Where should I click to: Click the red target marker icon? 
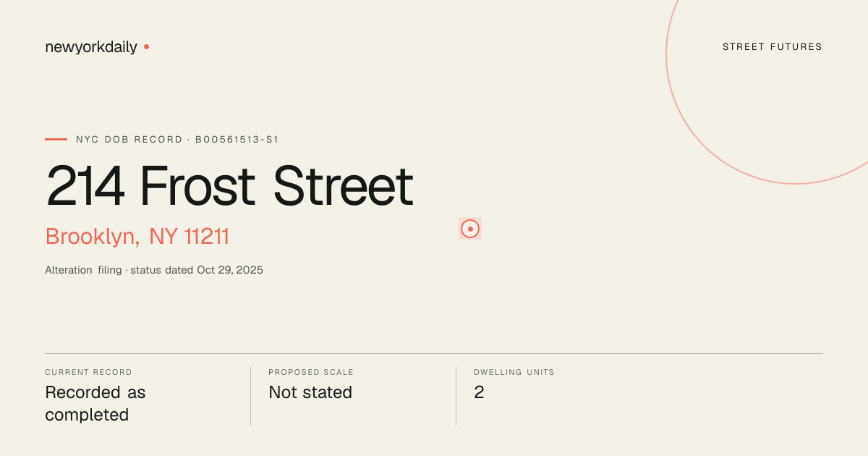pos(470,229)
